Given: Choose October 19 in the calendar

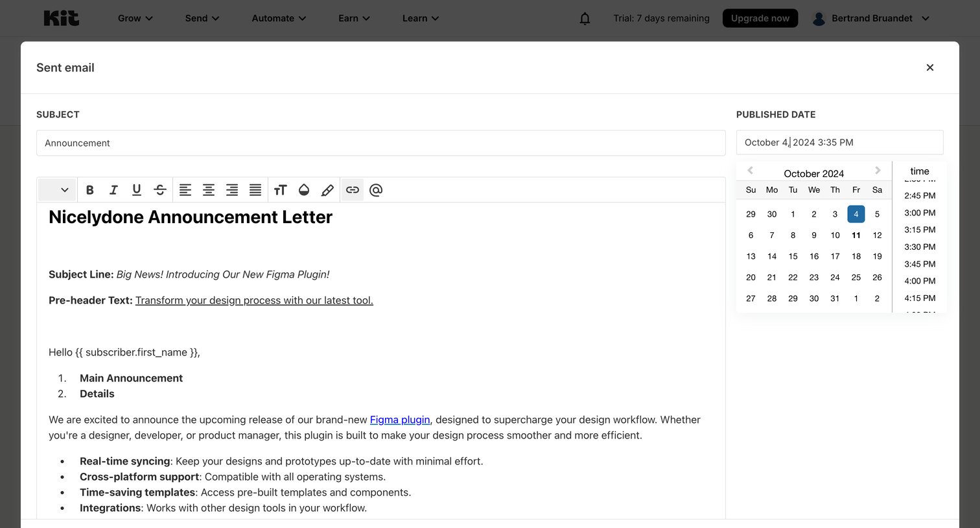Looking at the screenshot, I should [877, 256].
